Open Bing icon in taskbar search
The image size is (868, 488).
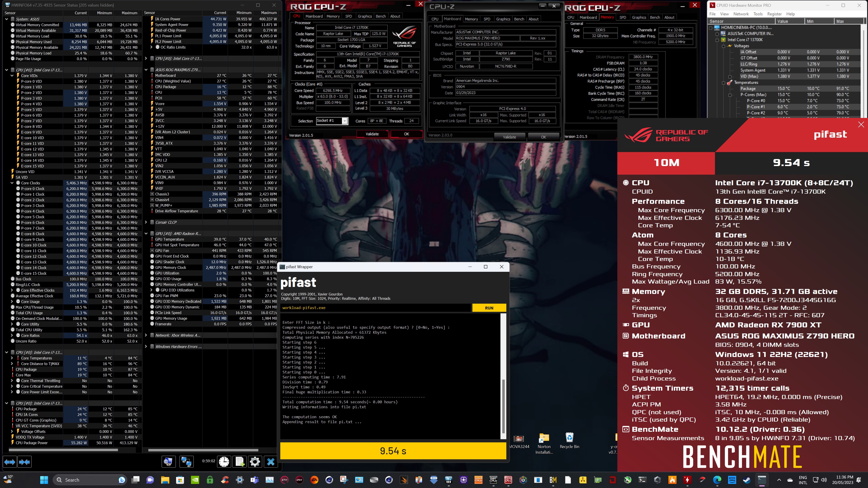[122, 480]
